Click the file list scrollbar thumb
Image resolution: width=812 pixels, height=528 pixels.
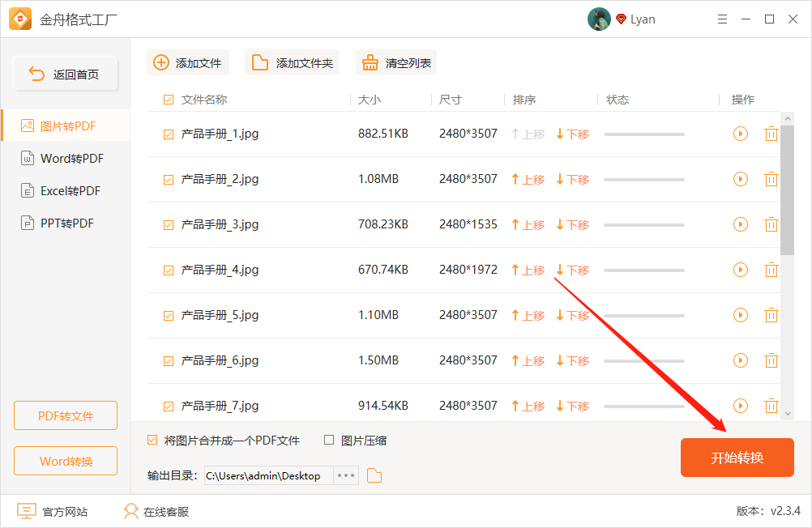(x=787, y=190)
